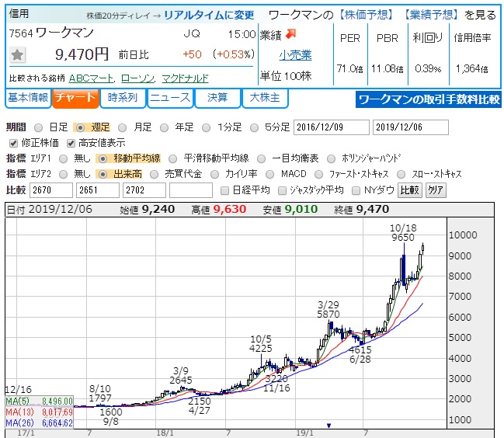Open the 基本情報 tab

[28, 98]
